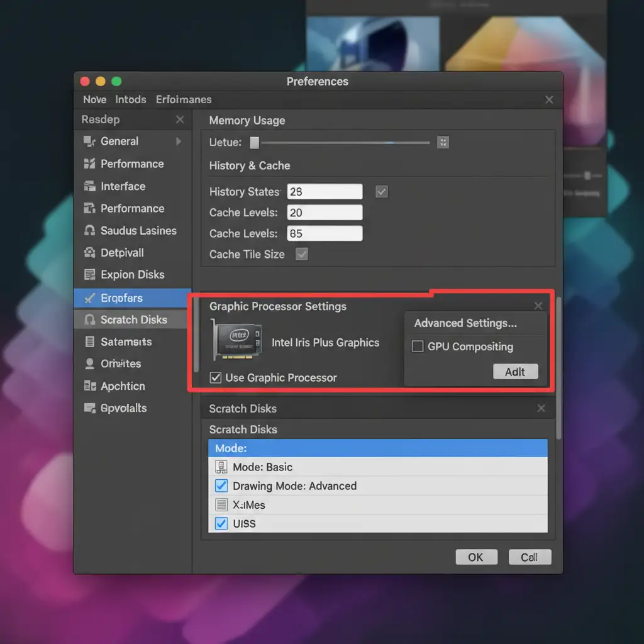Image resolution: width=644 pixels, height=644 pixels.
Task: Click the Intel graphics card icon
Action: pos(238,340)
